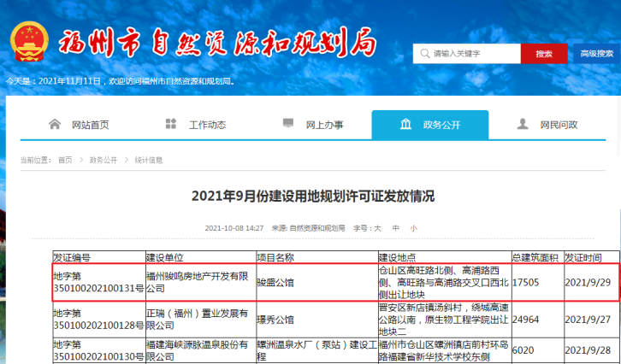Click the 发证编号 column header
The width and height of the screenshot is (621, 364).
pos(99,257)
